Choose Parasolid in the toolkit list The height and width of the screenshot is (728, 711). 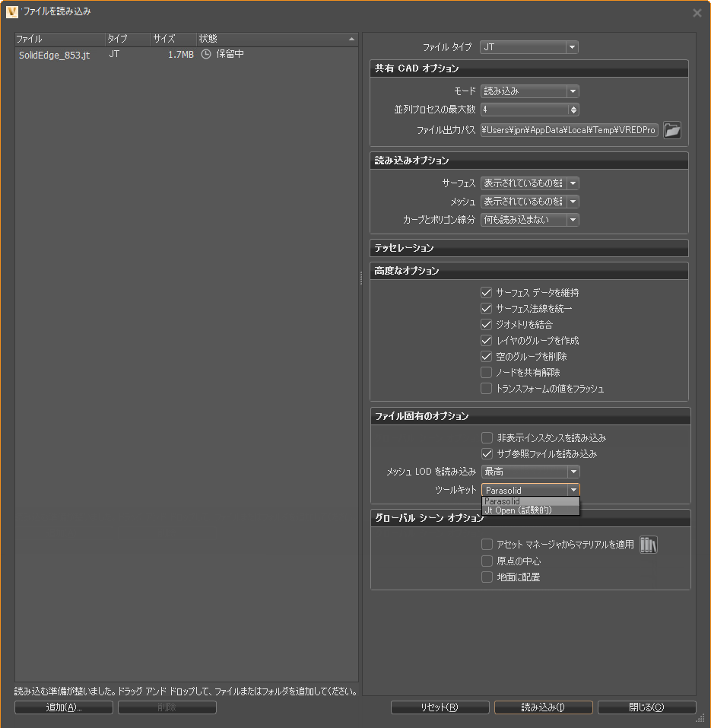tap(531, 501)
